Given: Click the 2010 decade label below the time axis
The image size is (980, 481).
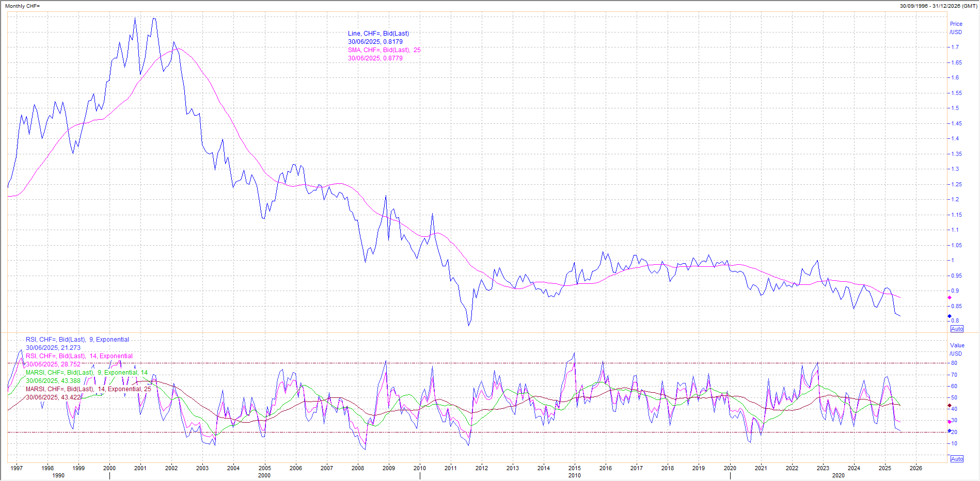Looking at the screenshot, I should pos(575,475).
